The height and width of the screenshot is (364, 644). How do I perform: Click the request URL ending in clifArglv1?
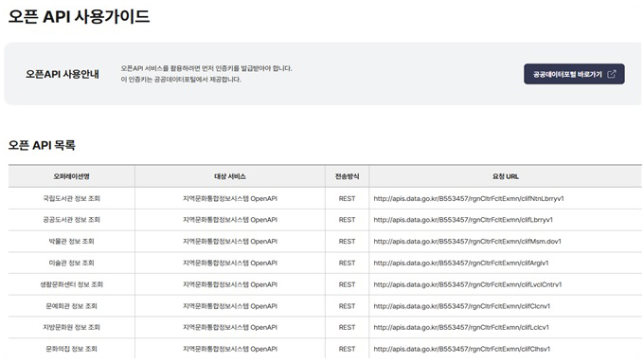(x=461, y=263)
